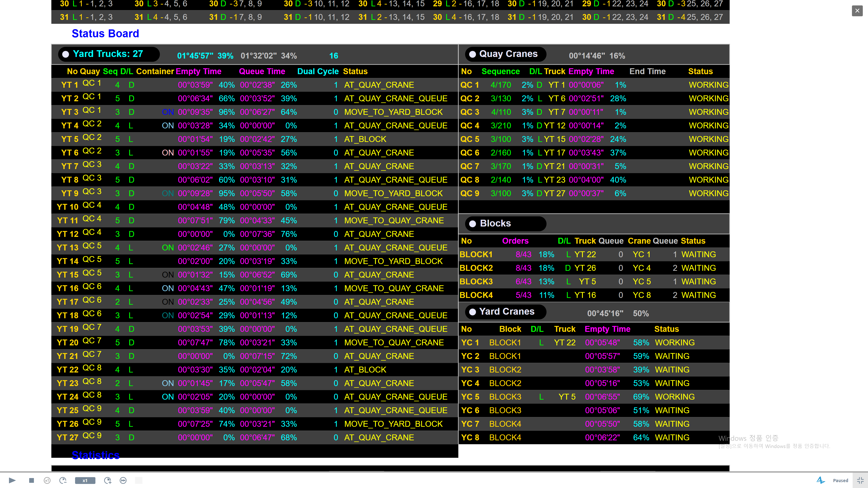Speed up simulation with clock-plus icon
This screenshot has width=868, height=488.
point(107,480)
